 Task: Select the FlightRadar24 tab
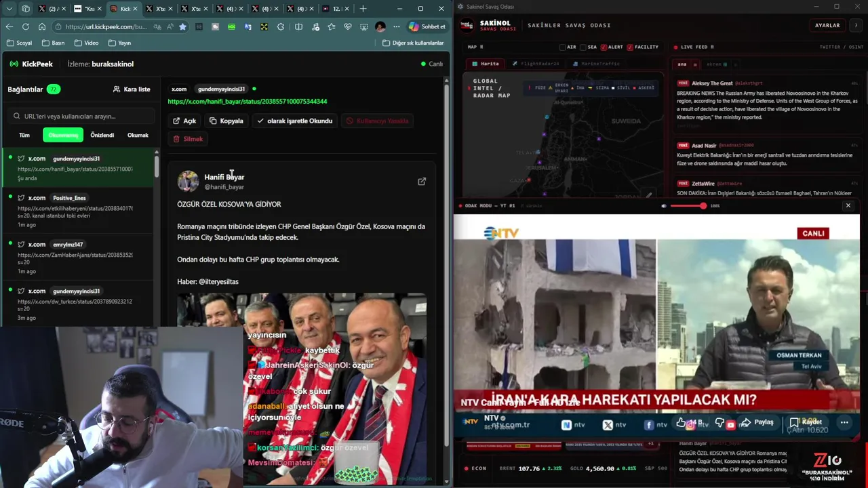[536, 64]
